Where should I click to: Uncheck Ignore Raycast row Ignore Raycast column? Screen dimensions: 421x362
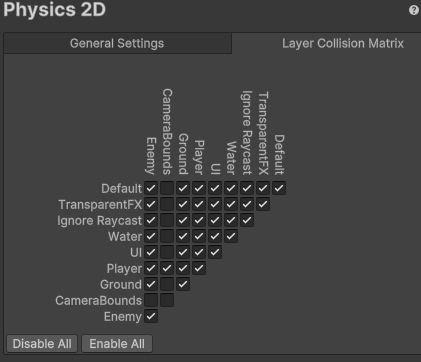tap(247, 220)
